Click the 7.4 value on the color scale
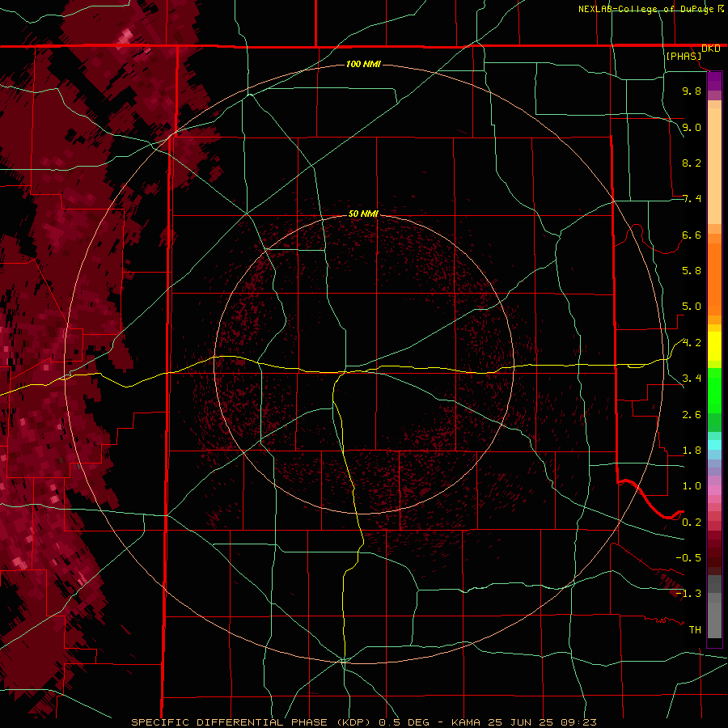The width and height of the screenshot is (728, 728). (692, 199)
